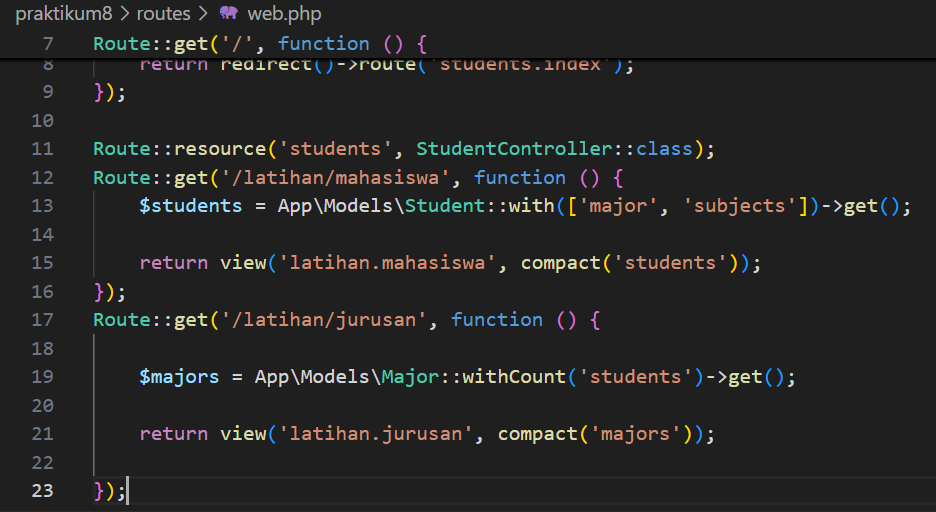Click line number 13 in the gutter
The image size is (936, 512).
pos(42,206)
